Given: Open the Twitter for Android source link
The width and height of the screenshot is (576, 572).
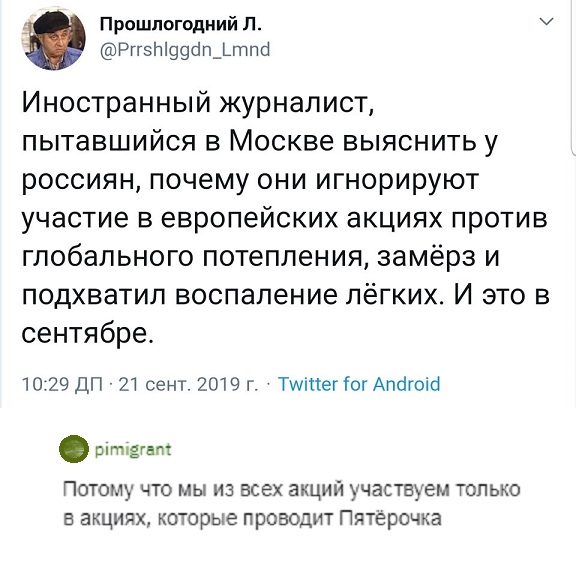Looking at the screenshot, I should (359, 384).
